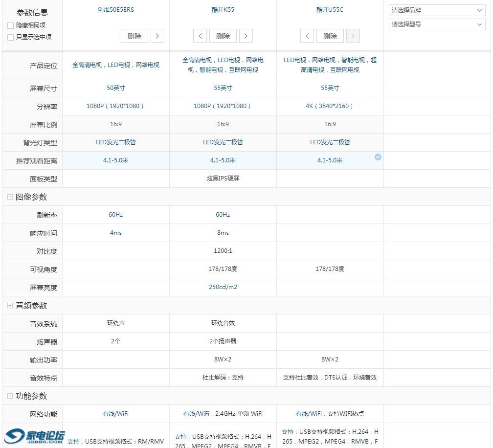The image size is (493, 448).
Task: Click the 4K (3840*2160) resolution cell
Action: [330, 106]
